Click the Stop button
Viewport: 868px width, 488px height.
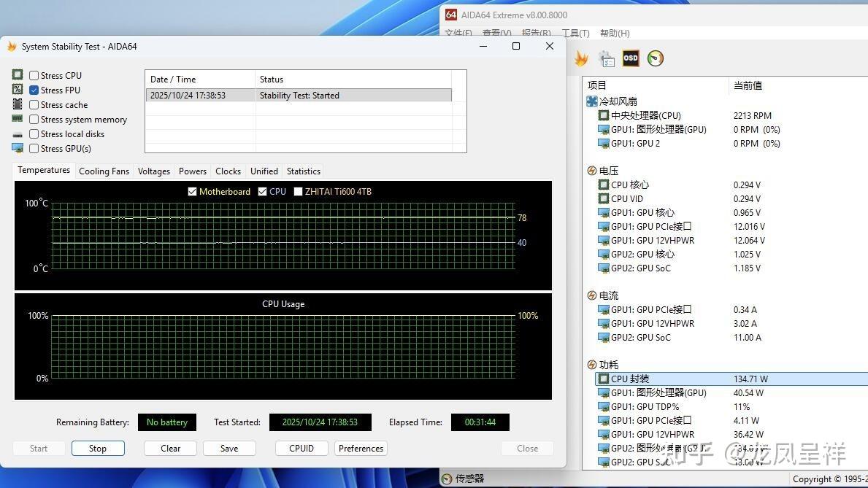tap(98, 448)
